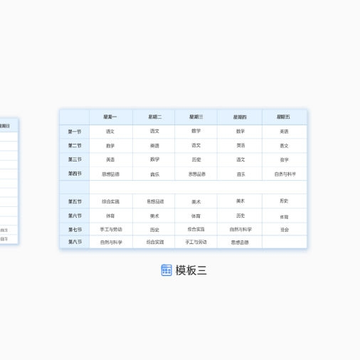Click 英语 in 第三节 under 星期一
This screenshot has width=360, height=360.
click(110, 160)
